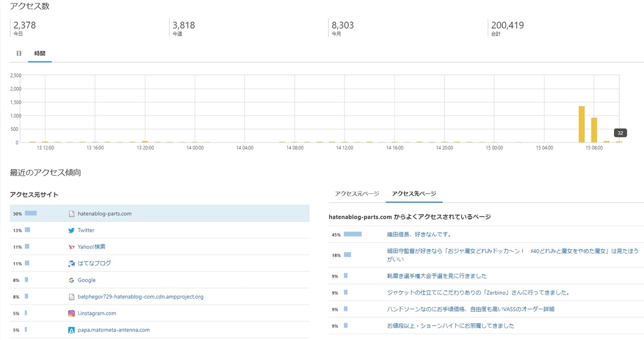Image resolution: width=644 pixels, height=340 pixels.
Task: Click the papa.matometa-antenna.com referrer link
Action: tap(114, 330)
